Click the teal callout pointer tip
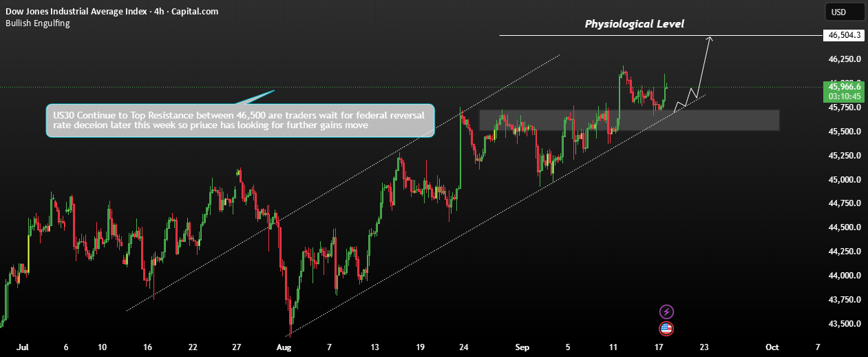 274,90
